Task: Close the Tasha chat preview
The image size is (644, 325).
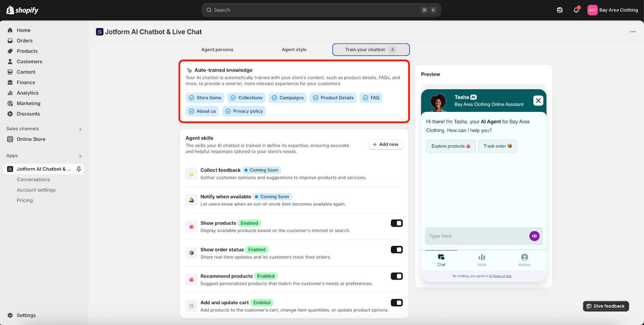Action: [538, 101]
